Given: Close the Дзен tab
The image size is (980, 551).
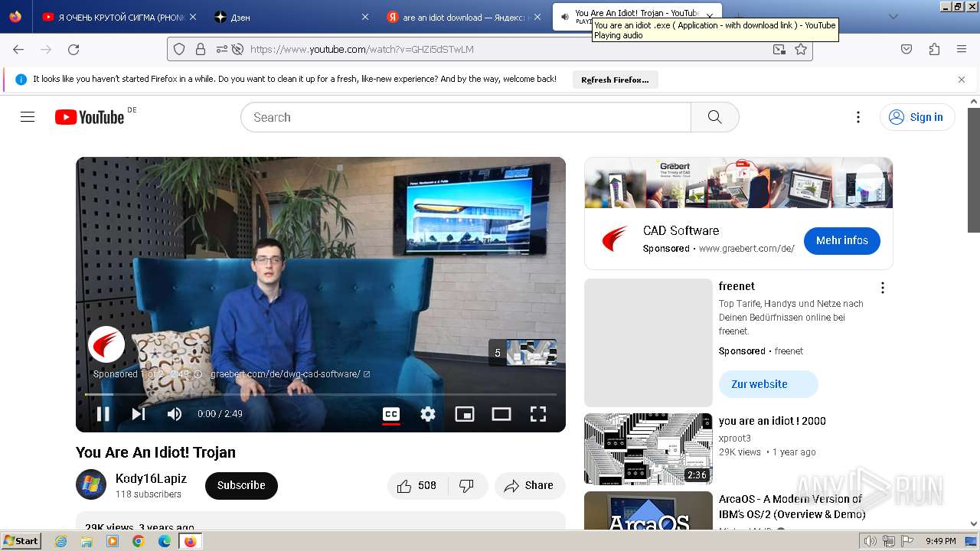Looking at the screenshot, I should (365, 17).
